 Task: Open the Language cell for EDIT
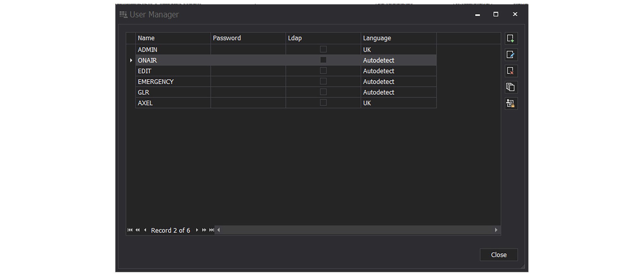398,71
